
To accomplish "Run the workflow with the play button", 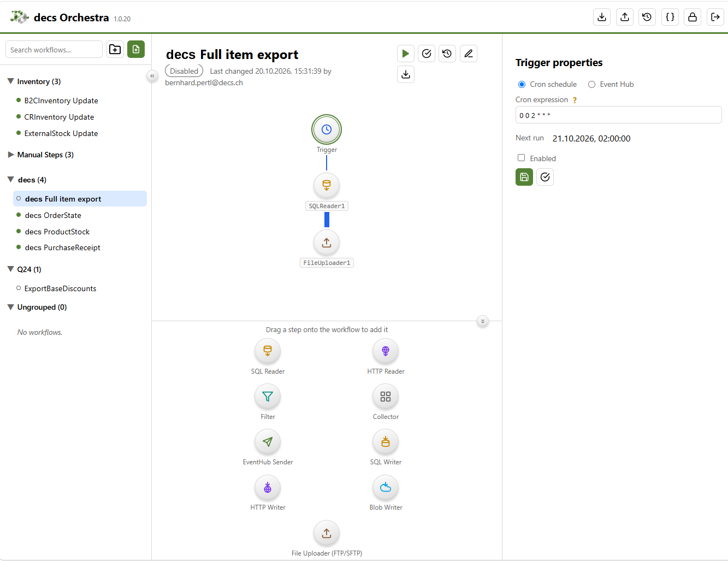I will point(406,54).
